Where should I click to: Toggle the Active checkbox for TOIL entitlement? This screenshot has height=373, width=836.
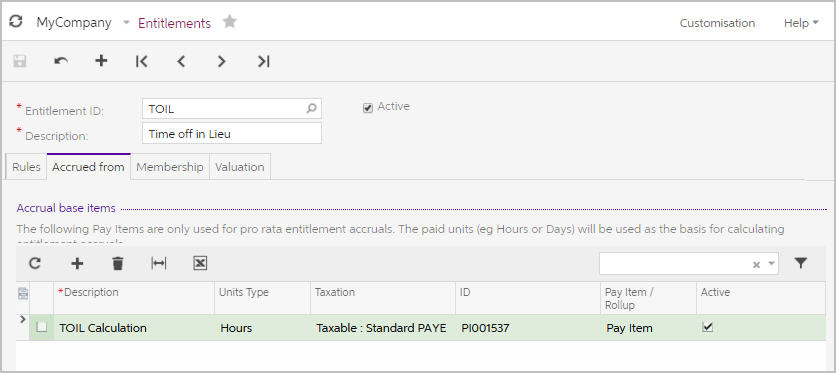coord(368,108)
